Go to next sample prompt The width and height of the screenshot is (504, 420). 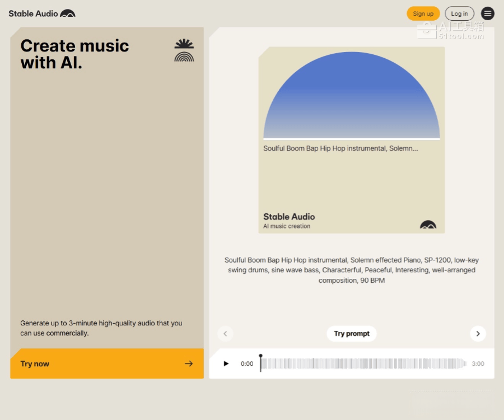pos(478,334)
